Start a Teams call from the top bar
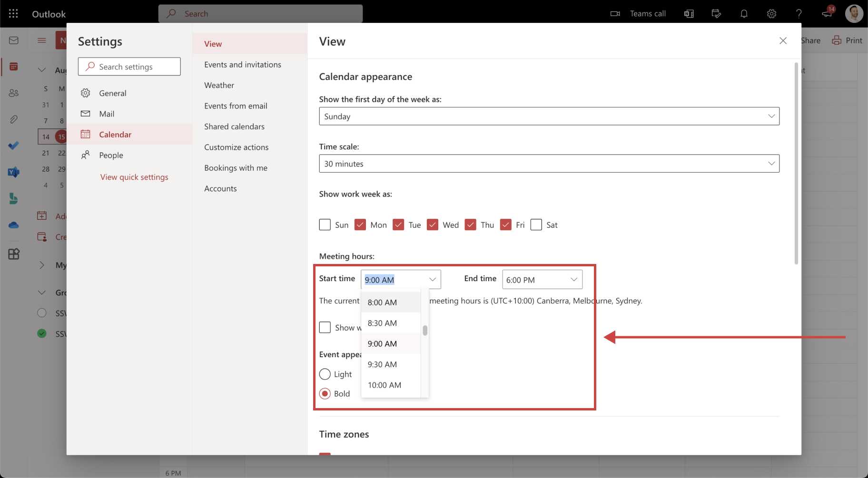This screenshot has width=868, height=478. 647,14
